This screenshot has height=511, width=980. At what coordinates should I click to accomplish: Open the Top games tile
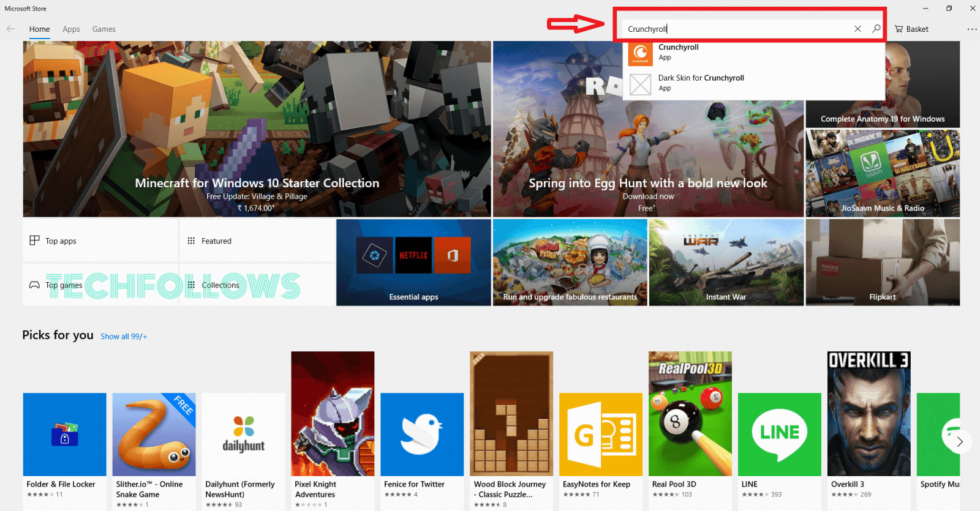coord(100,285)
